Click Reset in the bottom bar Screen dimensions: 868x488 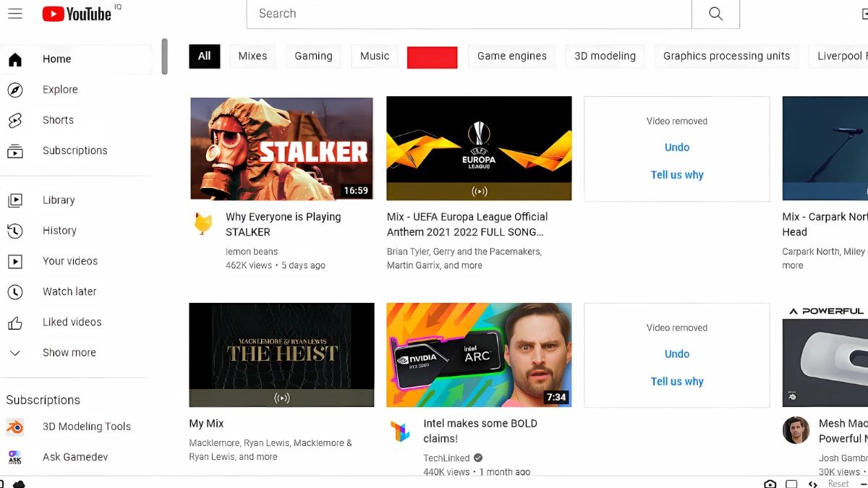pyautogui.click(x=838, y=484)
